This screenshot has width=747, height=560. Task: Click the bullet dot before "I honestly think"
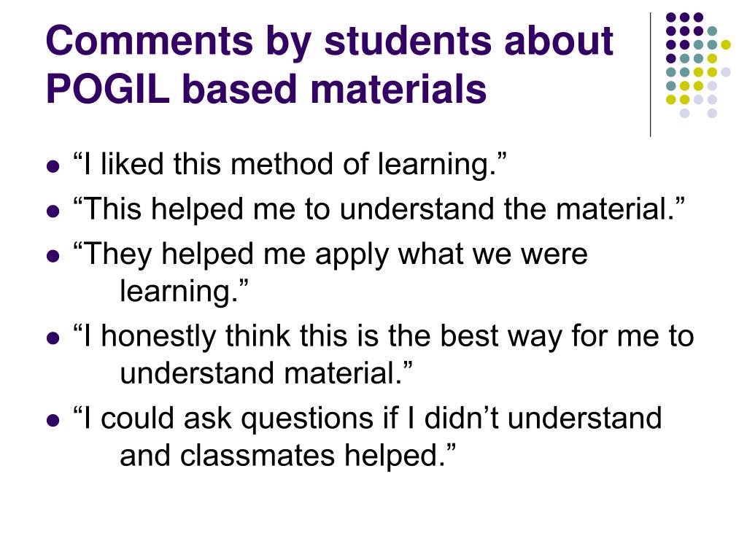[53, 338]
